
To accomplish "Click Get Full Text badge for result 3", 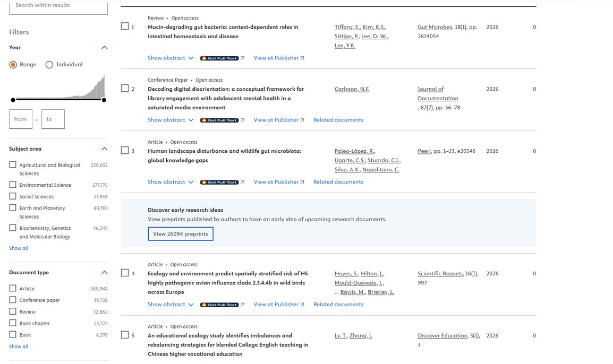I will [219, 183].
